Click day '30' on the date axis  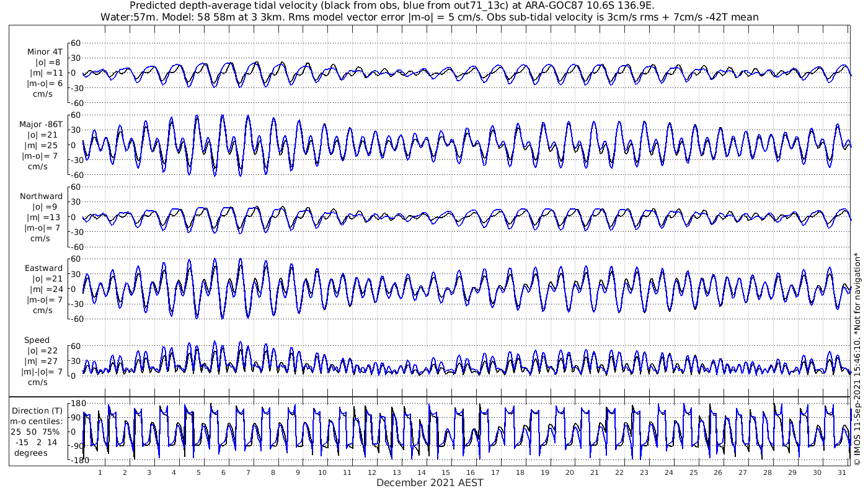tap(817, 472)
